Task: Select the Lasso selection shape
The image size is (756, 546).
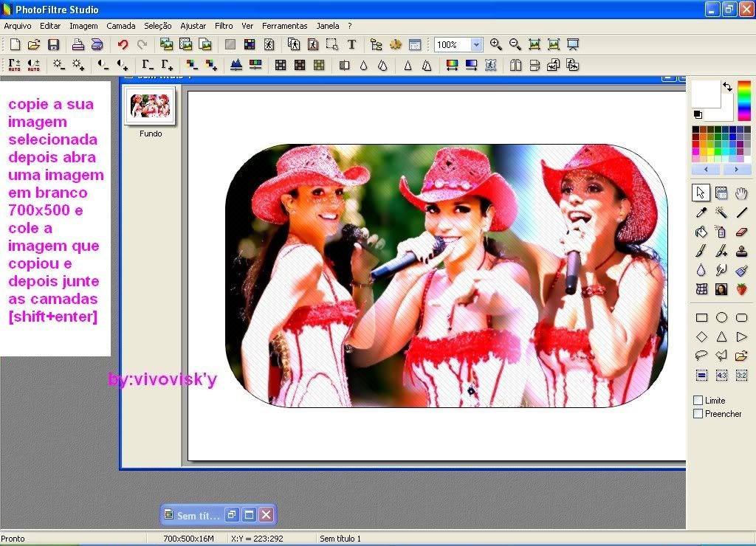Action: [x=701, y=356]
